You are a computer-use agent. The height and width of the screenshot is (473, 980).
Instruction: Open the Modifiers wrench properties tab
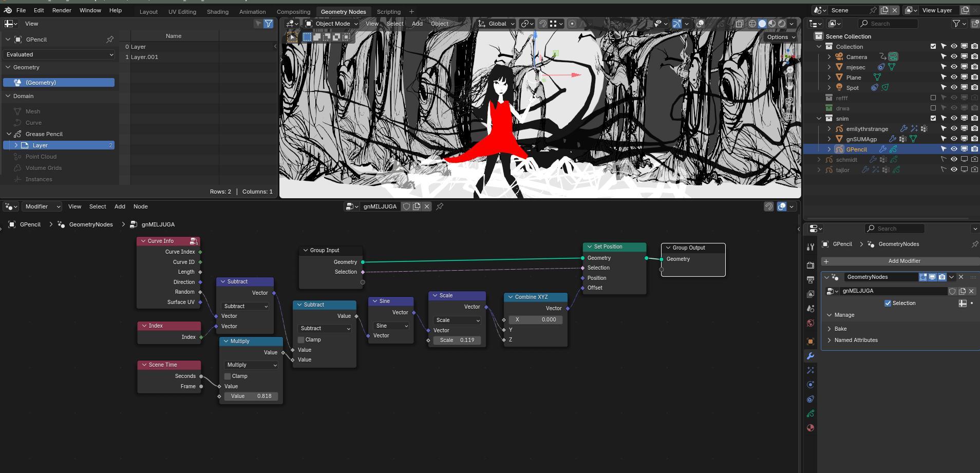coord(811,356)
